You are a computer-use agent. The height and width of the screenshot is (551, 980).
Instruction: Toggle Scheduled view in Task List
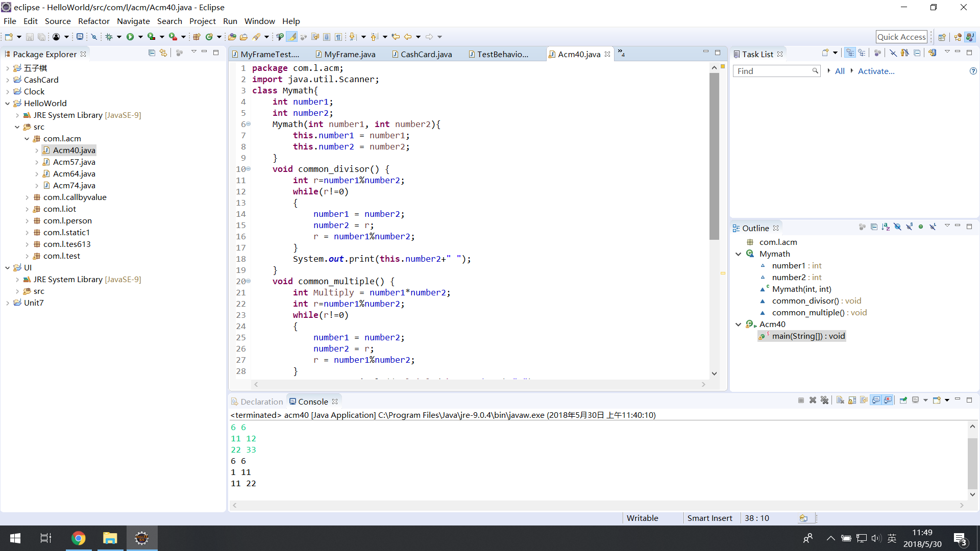pos(862,53)
